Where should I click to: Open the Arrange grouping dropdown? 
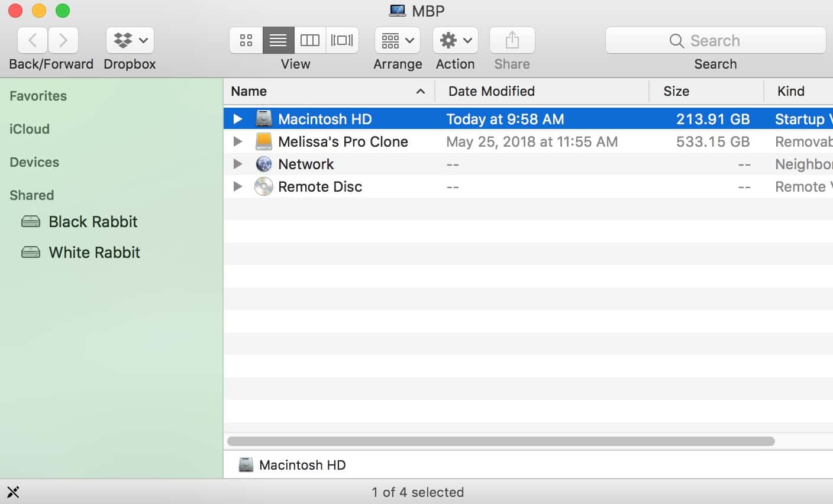[x=398, y=40]
